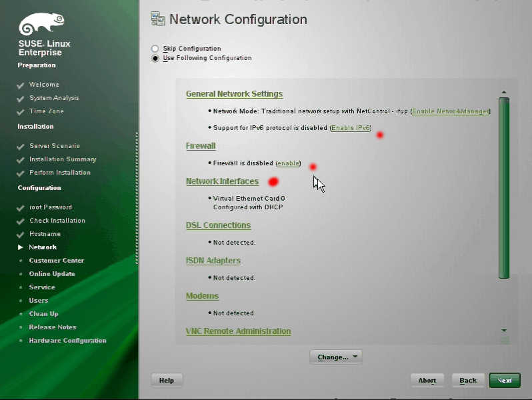
Task: Click the System Analysis checkmark
Action: (x=21, y=99)
